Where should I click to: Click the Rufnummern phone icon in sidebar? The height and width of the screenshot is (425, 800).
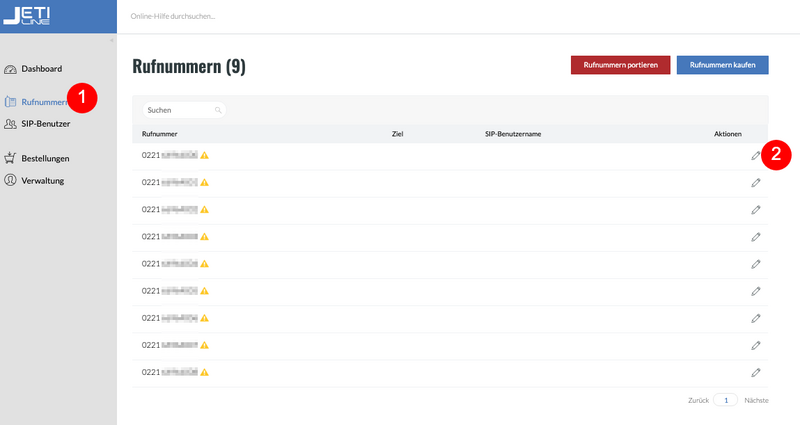pos(11,102)
